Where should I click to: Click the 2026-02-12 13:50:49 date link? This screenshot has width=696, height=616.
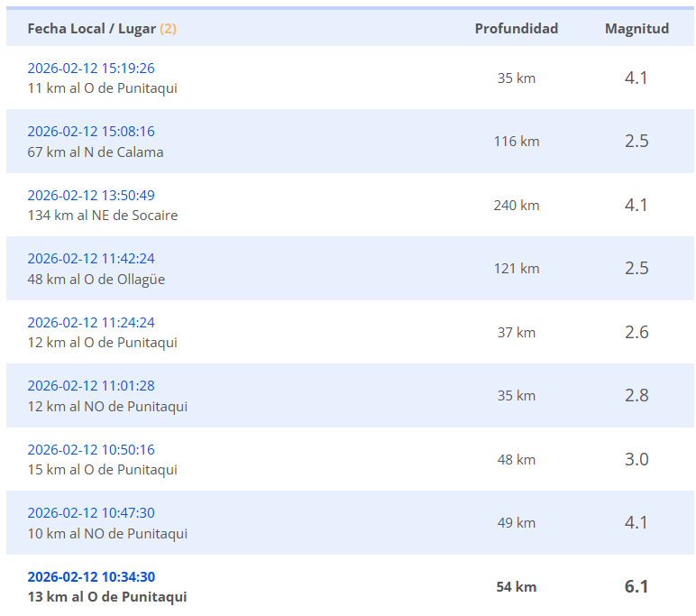click(x=91, y=196)
